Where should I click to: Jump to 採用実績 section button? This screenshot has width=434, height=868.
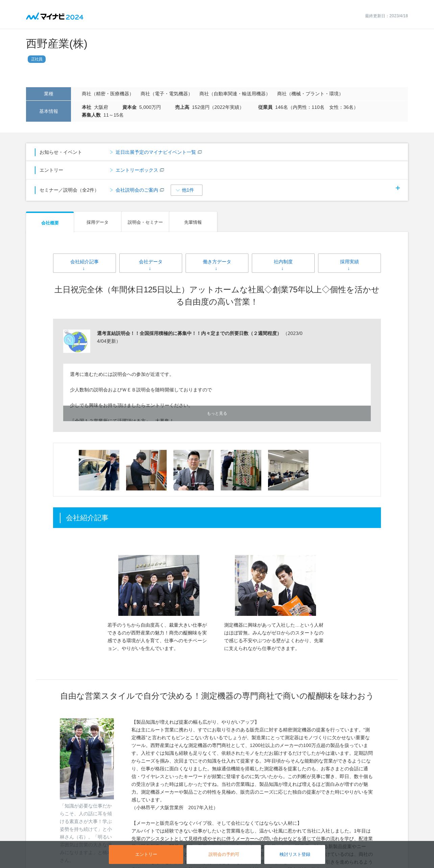click(x=349, y=263)
